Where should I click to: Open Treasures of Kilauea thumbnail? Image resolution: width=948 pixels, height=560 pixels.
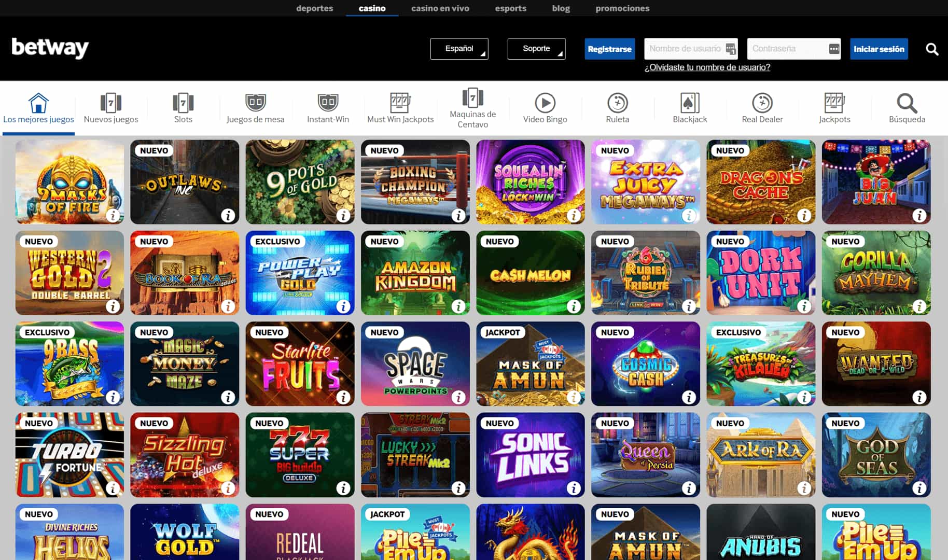click(760, 363)
